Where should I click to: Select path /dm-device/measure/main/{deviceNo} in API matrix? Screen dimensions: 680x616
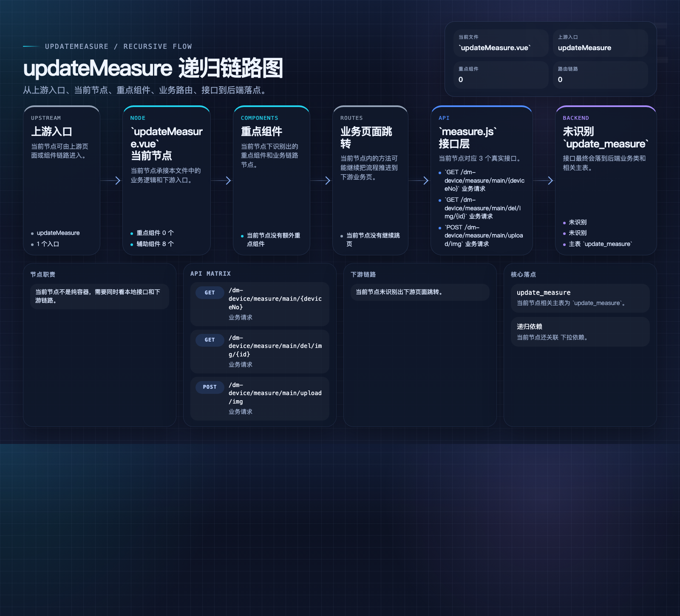pyautogui.click(x=275, y=299)
